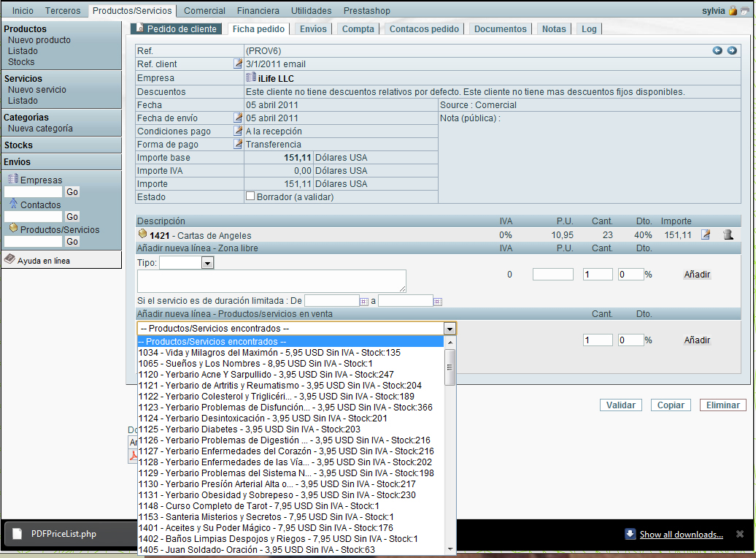
Task: Click the Copiar button
Action: click(671, 405)
